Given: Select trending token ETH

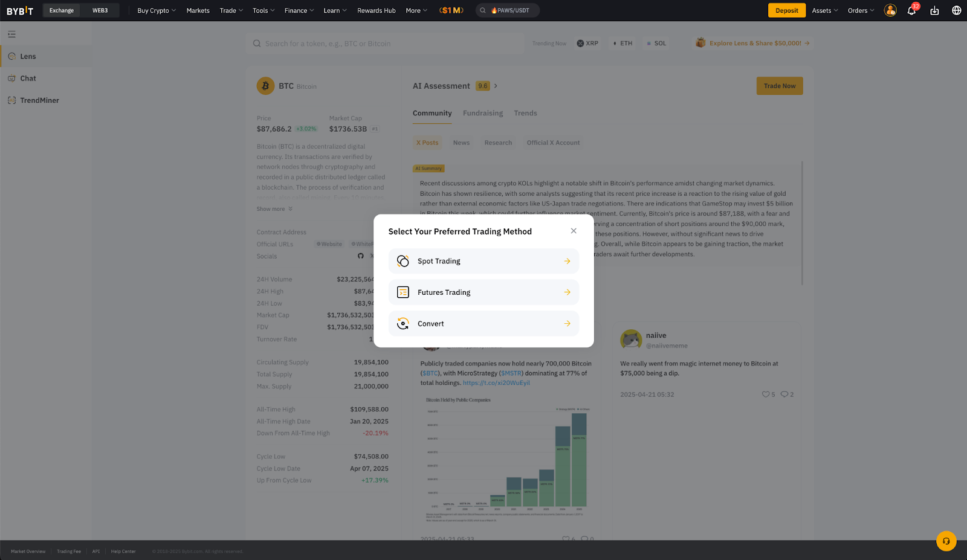Looking at the screenshot, I should pos(622,43).
